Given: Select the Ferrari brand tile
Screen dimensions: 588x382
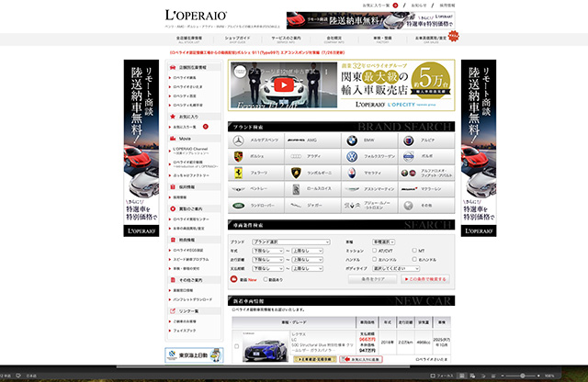Looking at the screenshot, I should coord(256,173).
